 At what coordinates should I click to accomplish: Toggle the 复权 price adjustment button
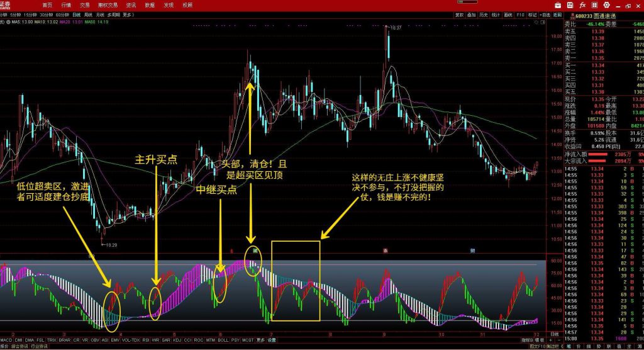460,14
